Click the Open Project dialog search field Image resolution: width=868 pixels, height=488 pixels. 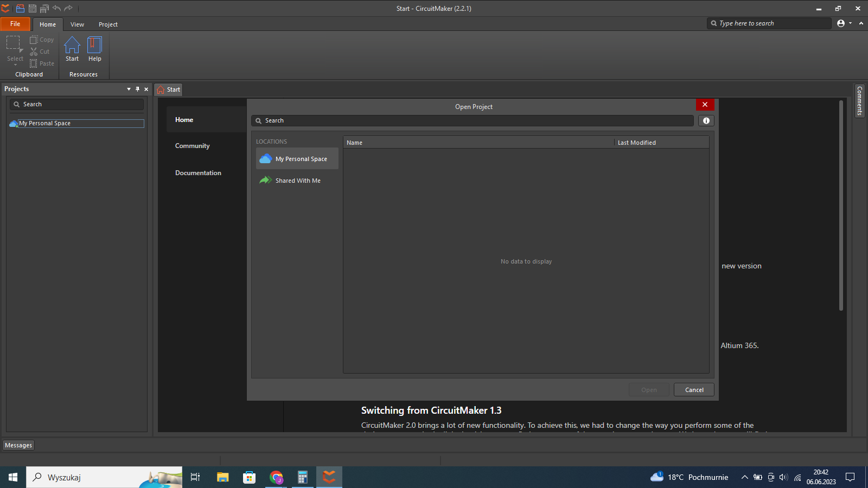[472, 120]
